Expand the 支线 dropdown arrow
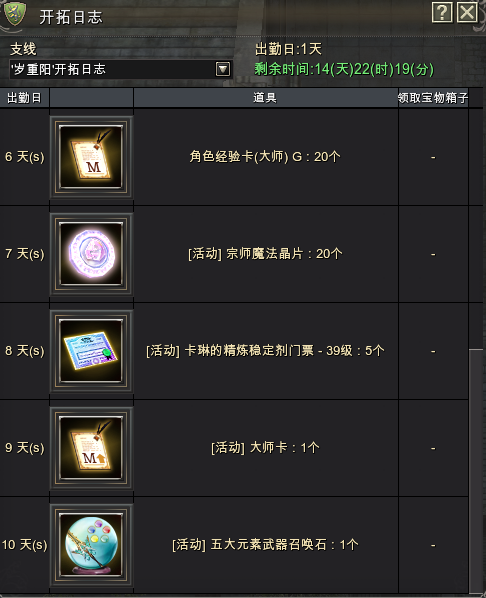Screen dimensions: 486x598 pos(223,69)
